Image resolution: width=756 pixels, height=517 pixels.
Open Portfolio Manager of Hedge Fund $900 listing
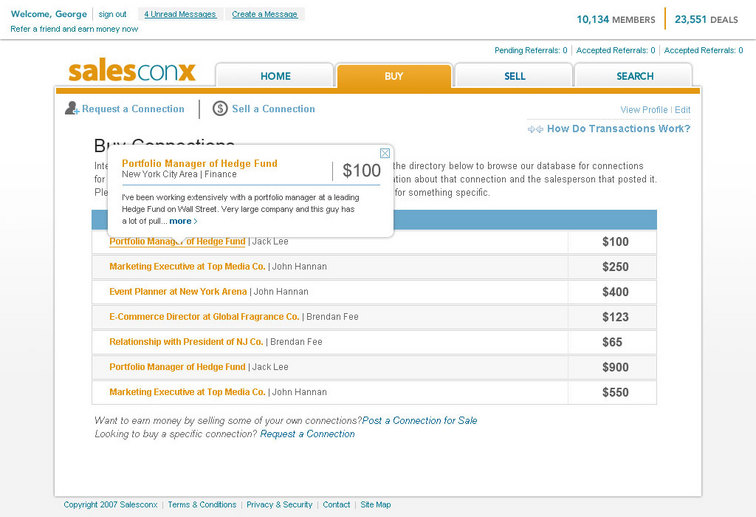(177, 367)
